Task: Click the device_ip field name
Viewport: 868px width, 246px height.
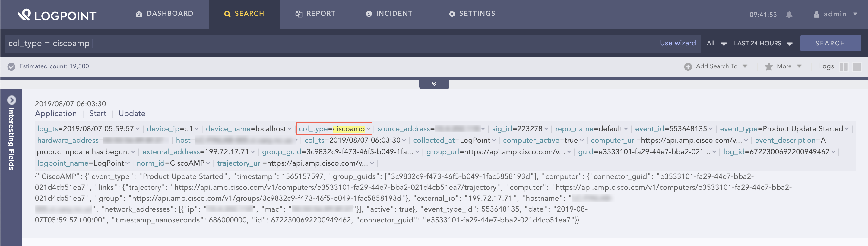Action: coord(163,129)
